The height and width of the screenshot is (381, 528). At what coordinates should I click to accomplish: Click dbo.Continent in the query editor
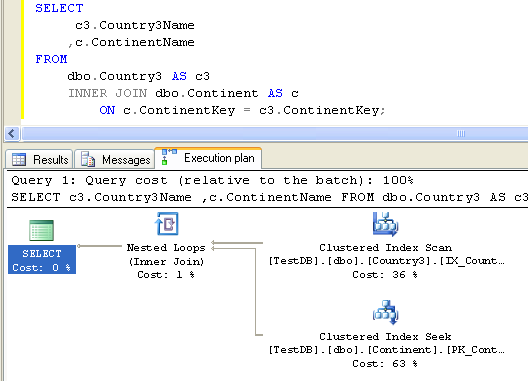(206, 93)
